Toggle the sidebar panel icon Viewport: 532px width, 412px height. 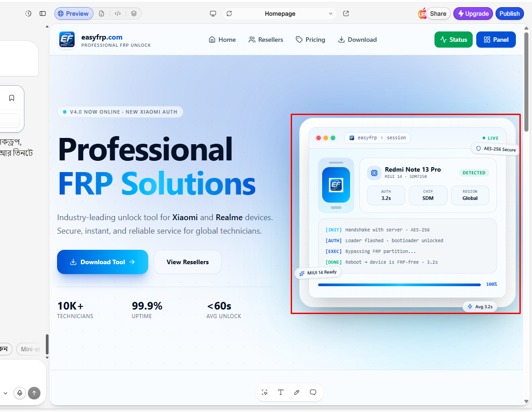point(43,13)
